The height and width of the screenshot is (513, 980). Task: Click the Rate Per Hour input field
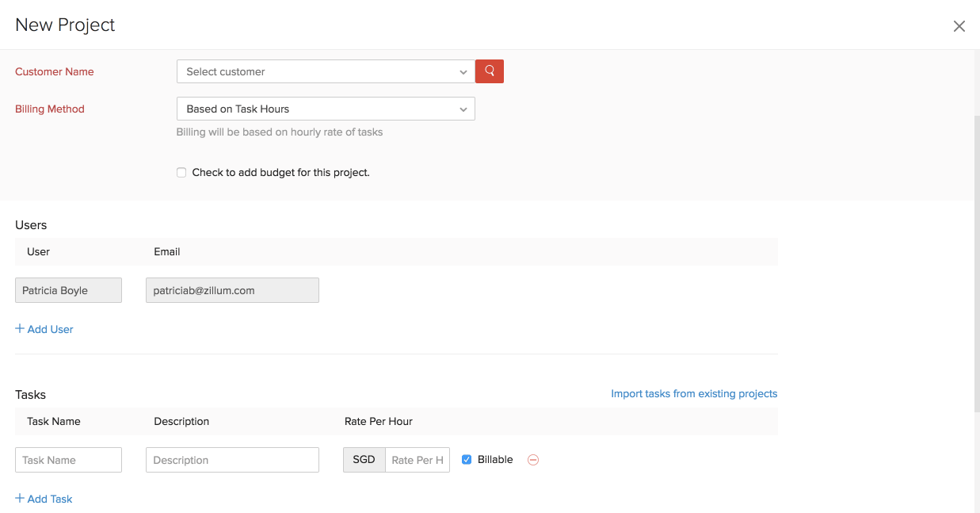[417, 460]
